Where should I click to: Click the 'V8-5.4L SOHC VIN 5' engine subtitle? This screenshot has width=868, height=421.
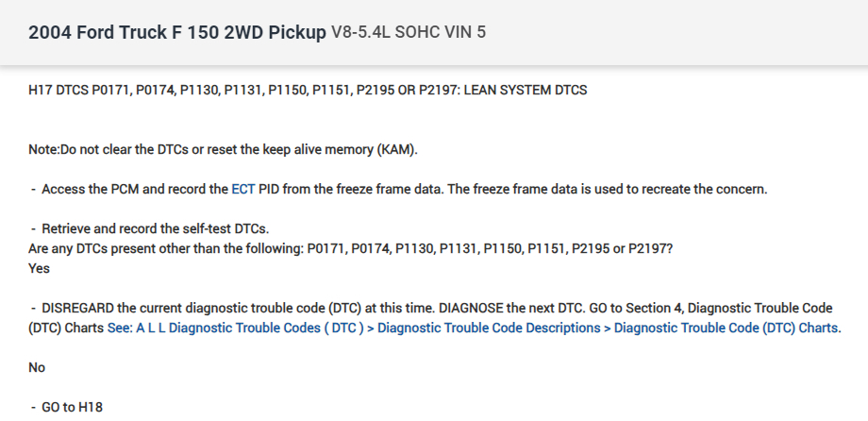(x=409, y=34)
